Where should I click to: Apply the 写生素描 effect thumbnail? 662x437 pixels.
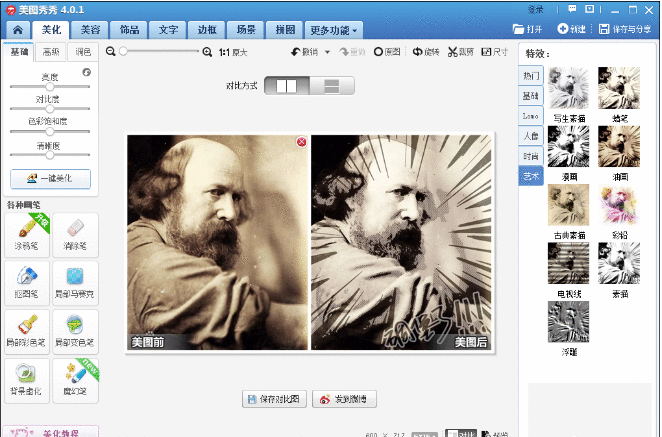568,88
